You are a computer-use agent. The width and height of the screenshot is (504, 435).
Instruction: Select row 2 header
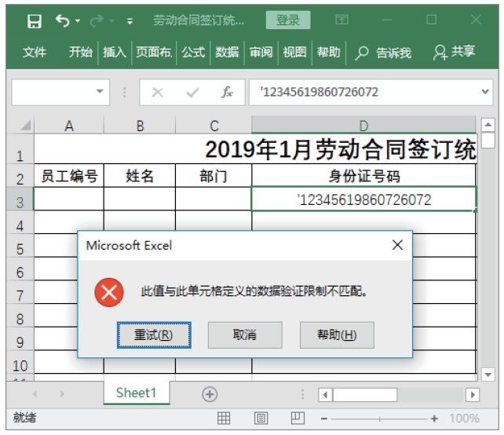[x=20, y=176]
